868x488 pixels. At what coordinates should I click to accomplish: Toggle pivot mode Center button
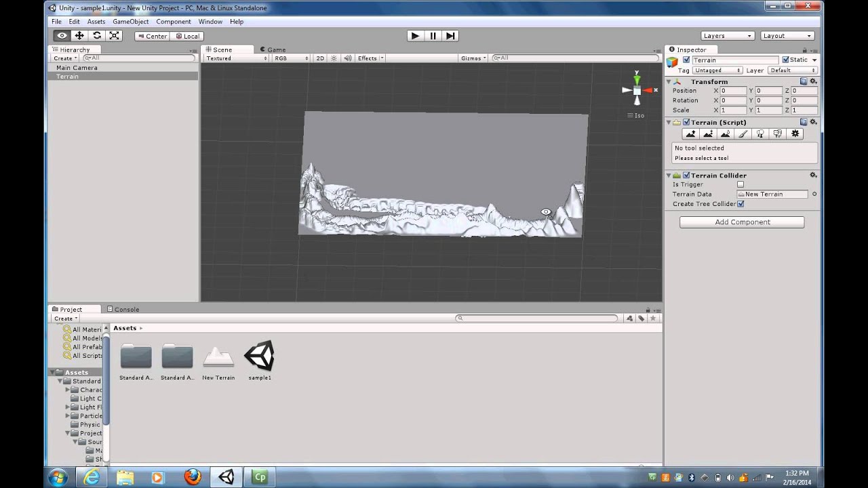[x=152, y=36]
